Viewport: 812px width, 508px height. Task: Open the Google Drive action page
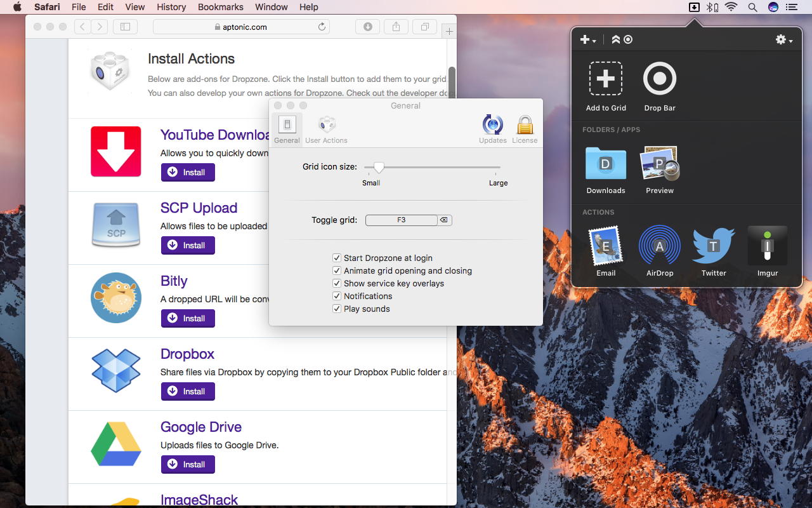(201, 427)
